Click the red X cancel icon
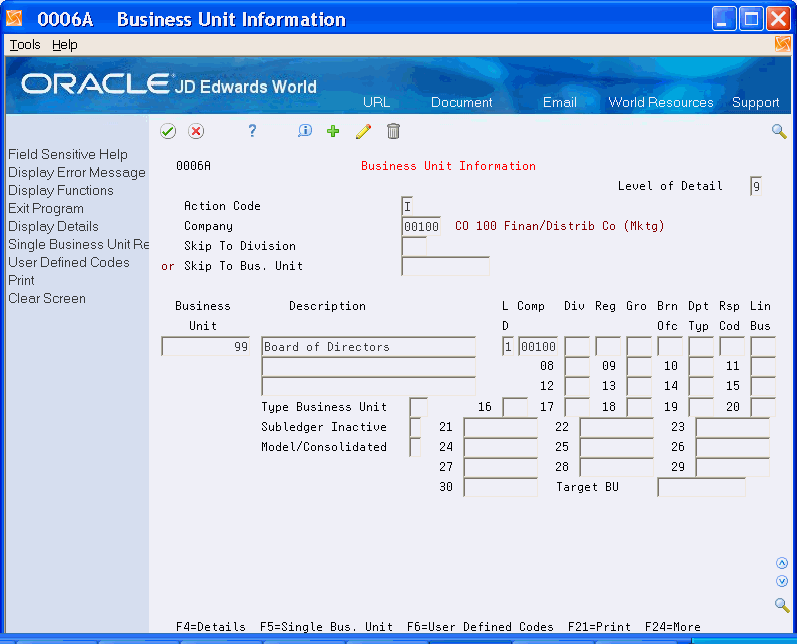The height and width of the screenshot is (644, 797). click(196, 131)
